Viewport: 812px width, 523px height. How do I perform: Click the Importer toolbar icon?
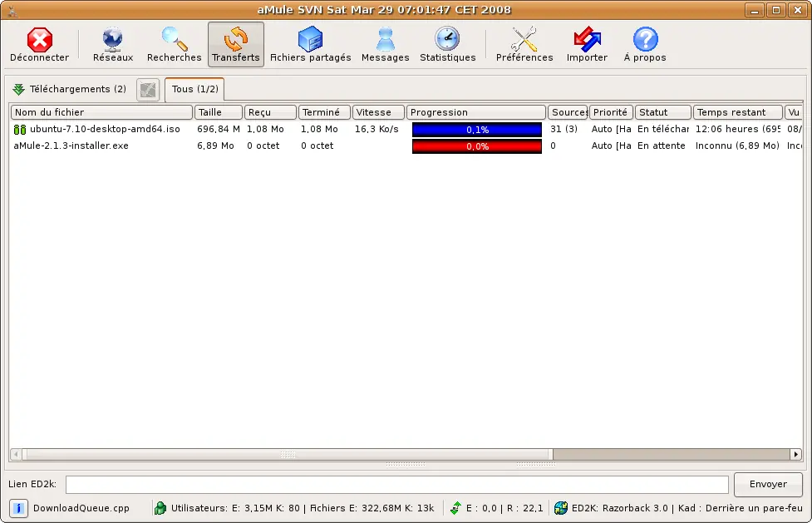pos(587,39)
